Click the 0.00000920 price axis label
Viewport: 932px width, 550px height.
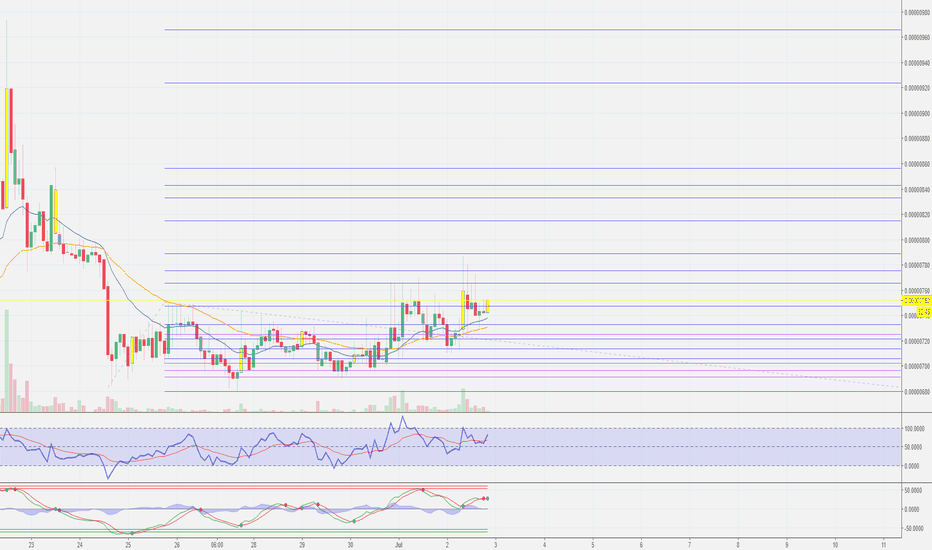(x=917, y=88)
